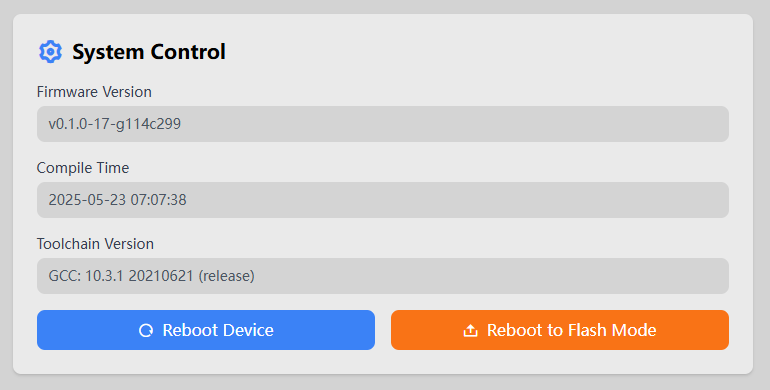Click the circular reboot arrow icon
770x390 pixels.
click(146, 331)
